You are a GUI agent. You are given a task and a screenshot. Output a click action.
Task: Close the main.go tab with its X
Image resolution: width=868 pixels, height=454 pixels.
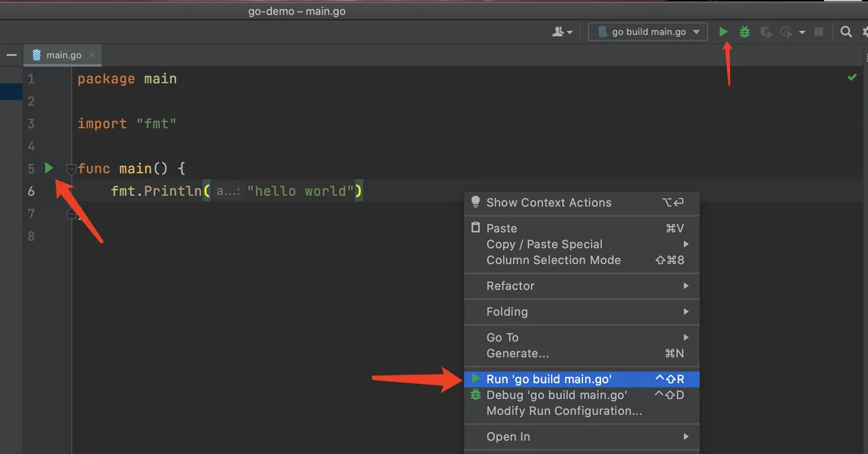coord(92,55)
